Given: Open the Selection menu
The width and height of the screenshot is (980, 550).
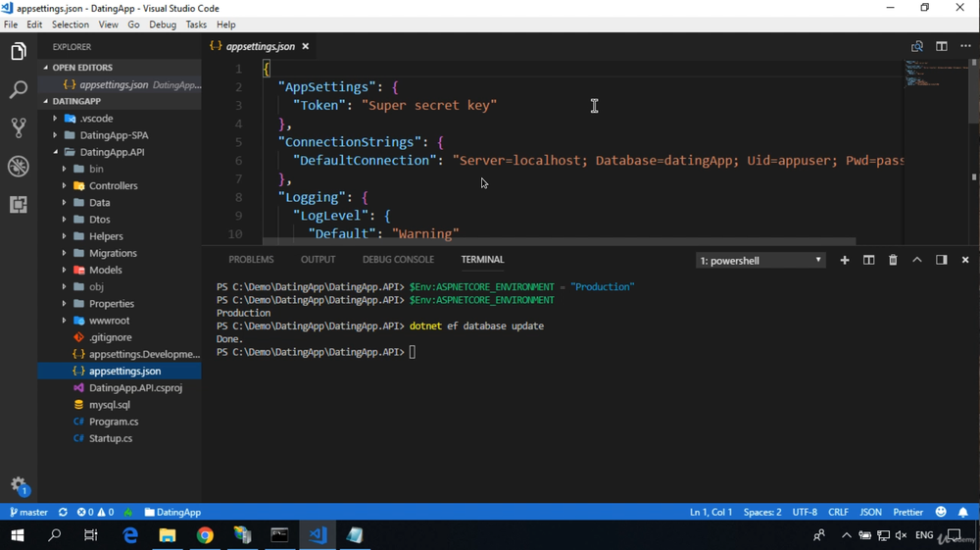Looking at the screenshot, I should tap(70, 25).
